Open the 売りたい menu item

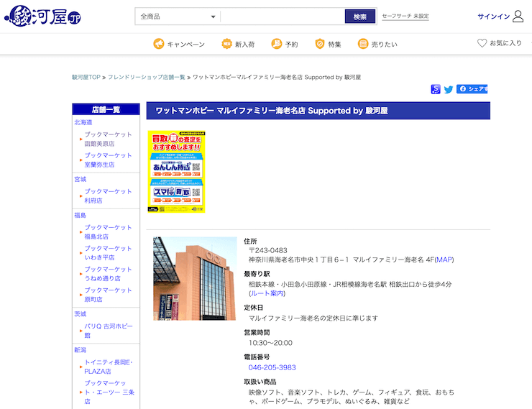pyautogui.click(x=384, y=45)
